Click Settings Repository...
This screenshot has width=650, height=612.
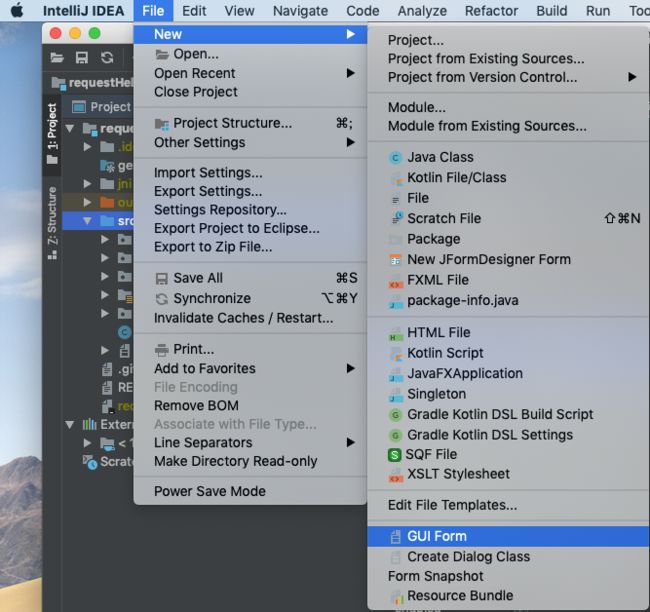[250, 210]
